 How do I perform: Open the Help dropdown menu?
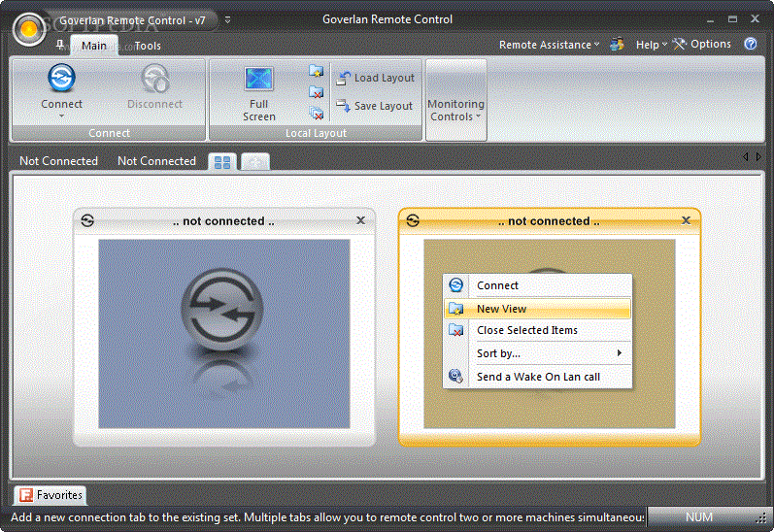tap(651, 45)
